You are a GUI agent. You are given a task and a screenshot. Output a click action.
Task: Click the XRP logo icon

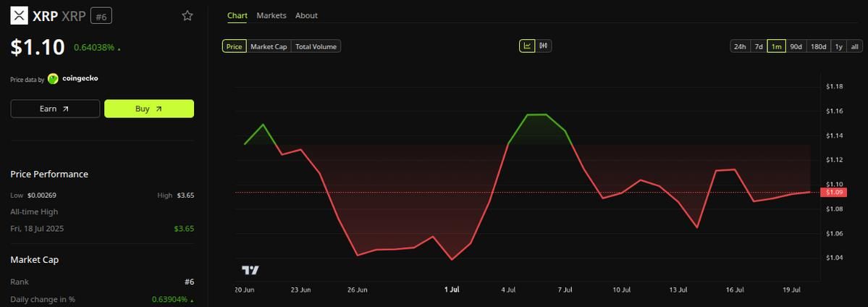click(20, 16)
